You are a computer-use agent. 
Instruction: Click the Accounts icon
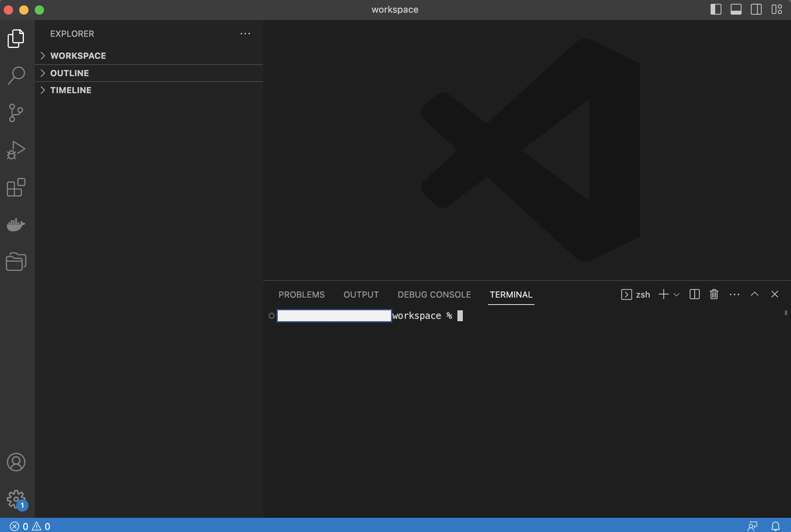click(16, 462)
